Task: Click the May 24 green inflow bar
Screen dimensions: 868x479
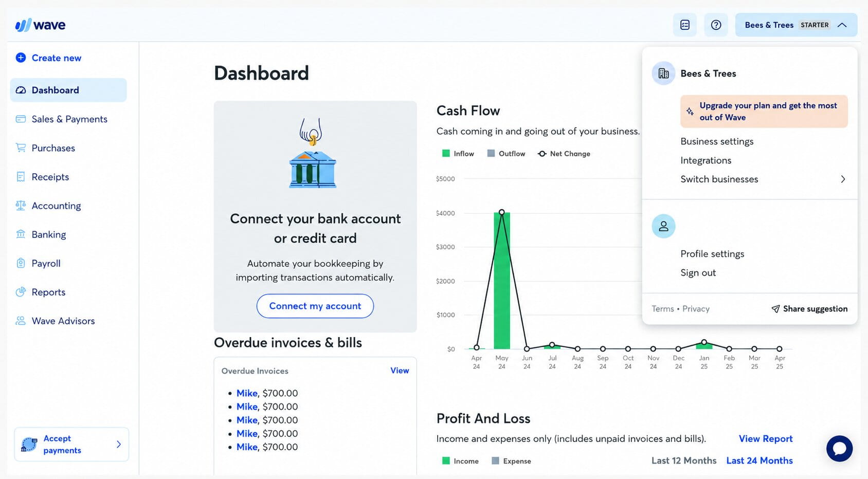Action: pos(502,281)
